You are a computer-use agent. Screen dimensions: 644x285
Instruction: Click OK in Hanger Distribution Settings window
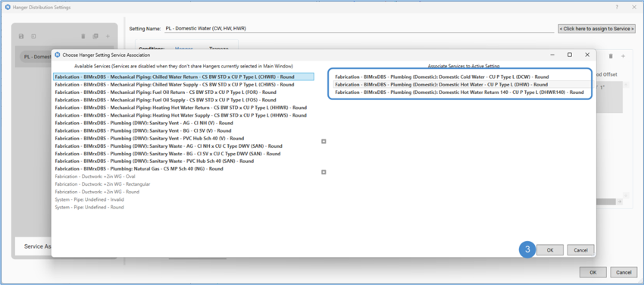pos(593,272)
